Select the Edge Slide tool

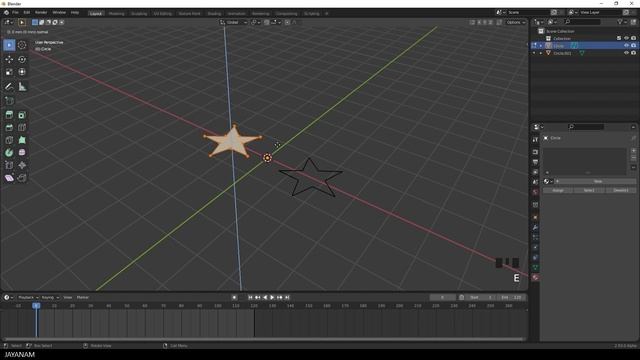[x=9, y=165]
